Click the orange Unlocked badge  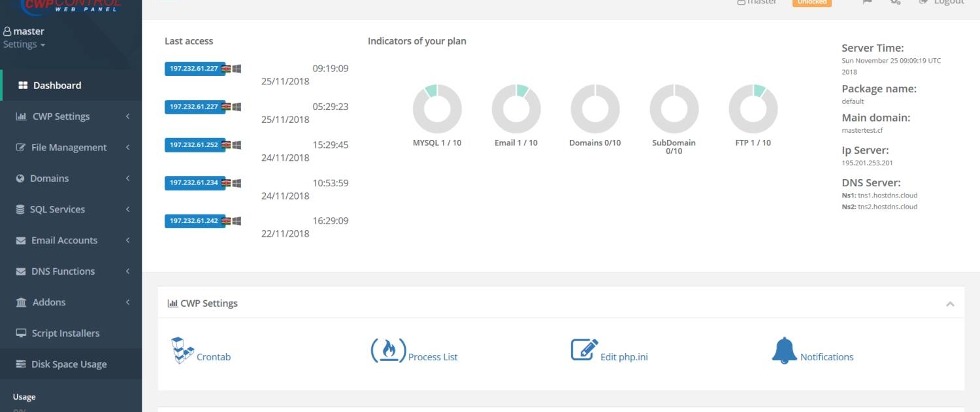coord(812,3)
